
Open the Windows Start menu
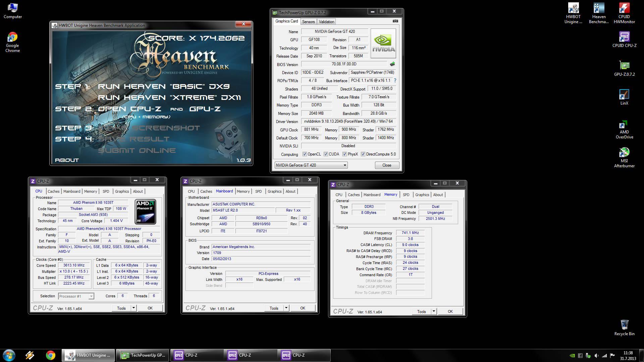tap(9, 355)
